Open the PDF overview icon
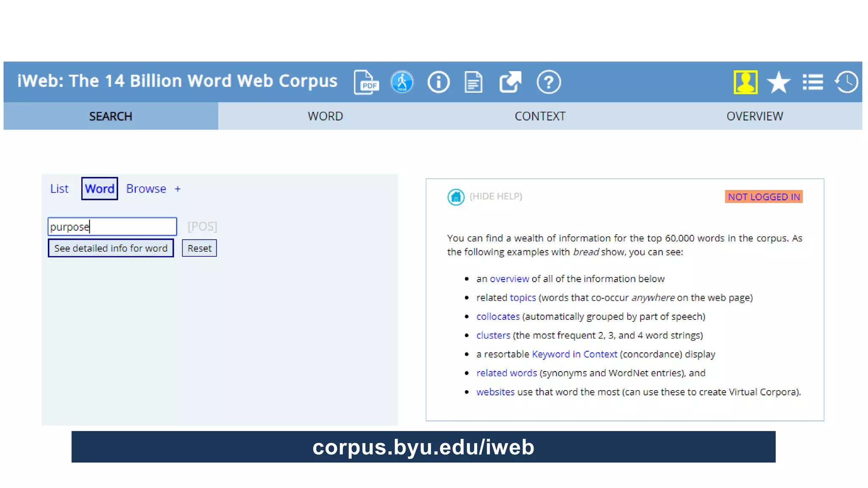Image resolution: width=868 pixels, height=488 pixels. click(x=366, y=82)
